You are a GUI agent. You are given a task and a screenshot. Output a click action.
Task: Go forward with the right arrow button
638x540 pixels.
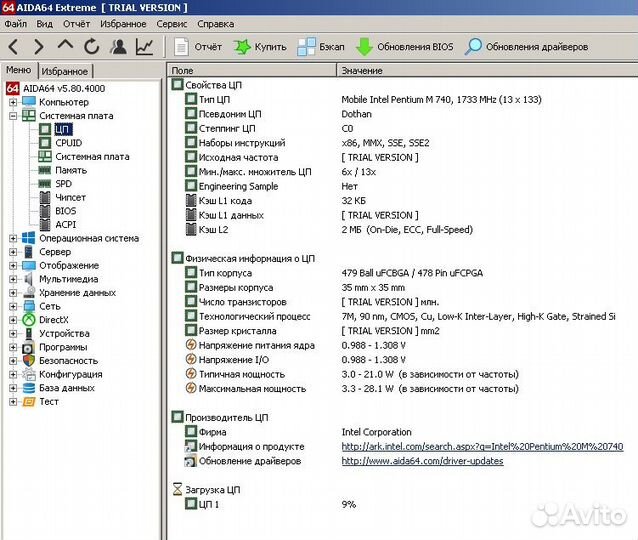(39, 47)
